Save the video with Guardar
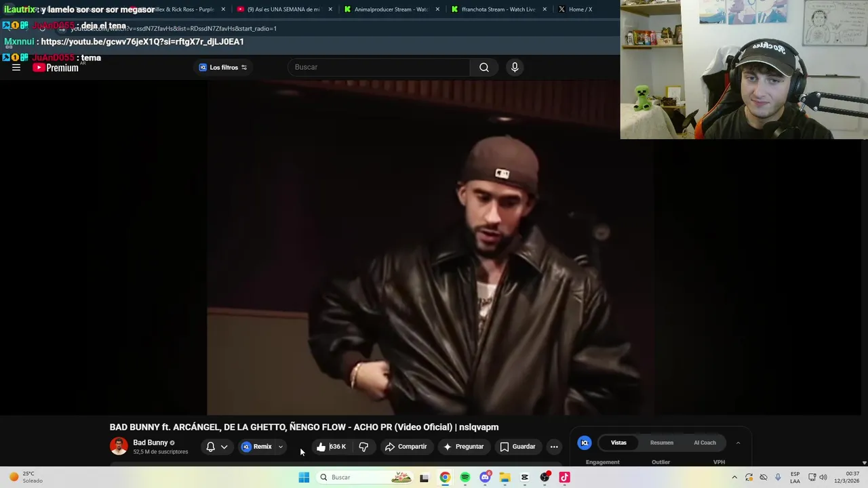This screenshot has width=868, height=488. pyautogui.click(x=517, y=447)
